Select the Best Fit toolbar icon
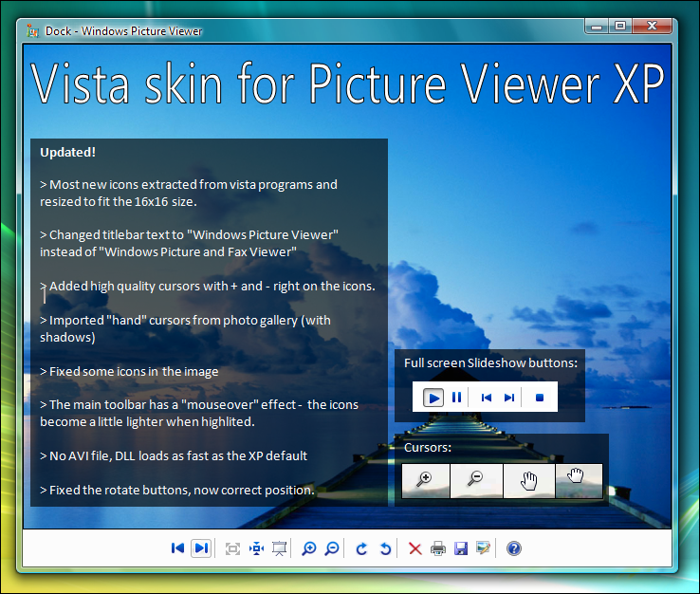Image resolution: width=700 pixels, height=594 pixels. pos(232,548)
